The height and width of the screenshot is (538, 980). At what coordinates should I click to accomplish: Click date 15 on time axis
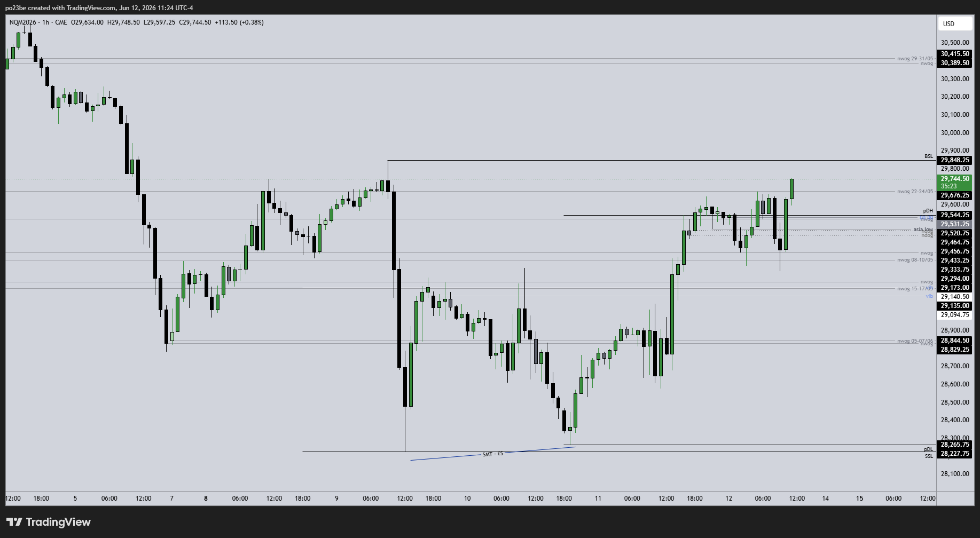pyautogui.click(x=860, y=499)
